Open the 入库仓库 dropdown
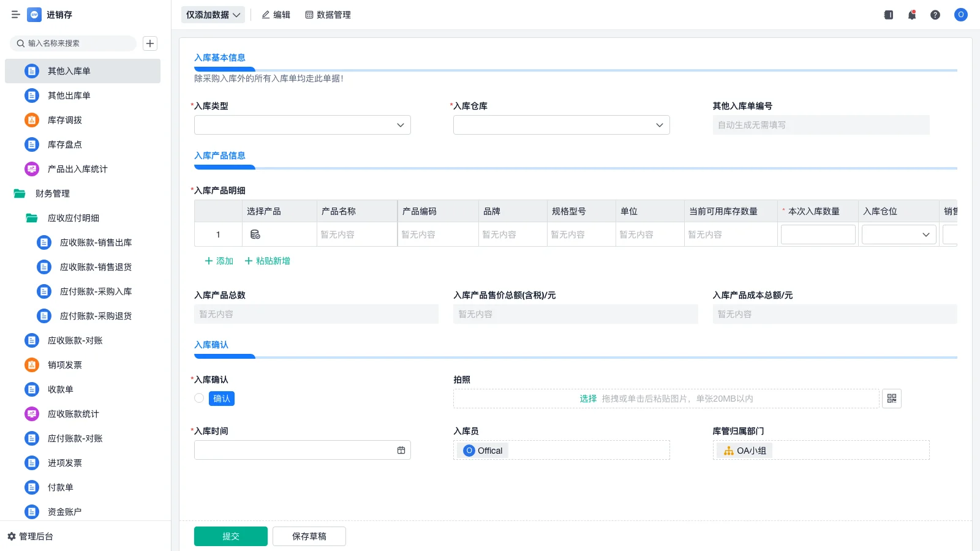This screenshot has width=980, height=551. click(x=562, y=125)
